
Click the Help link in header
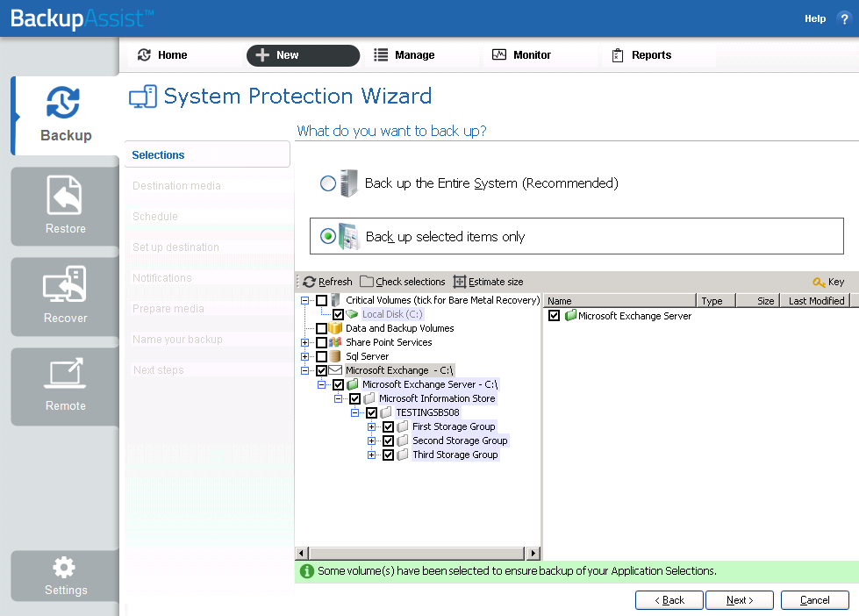(x=814, y=18)
